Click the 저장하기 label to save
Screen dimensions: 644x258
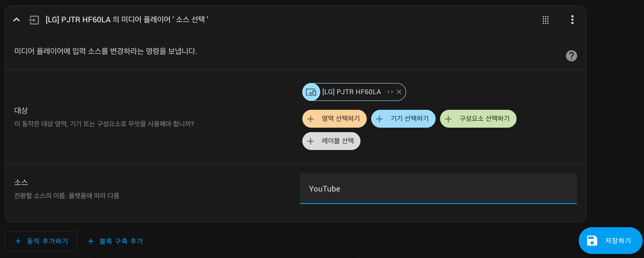pyautogui.click(x=618, y=241)
